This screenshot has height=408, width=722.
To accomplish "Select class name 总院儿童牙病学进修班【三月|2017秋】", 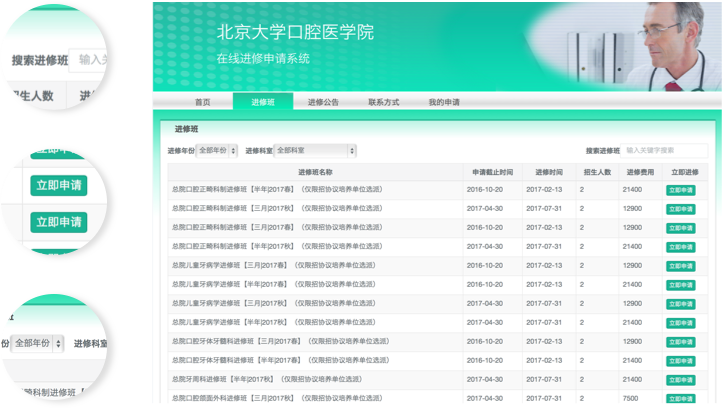I will tap(274, 303).
